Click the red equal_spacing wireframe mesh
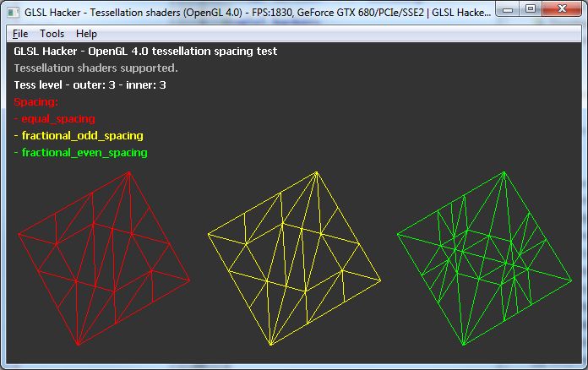The image size is (588, 370). tap(104, 258)
